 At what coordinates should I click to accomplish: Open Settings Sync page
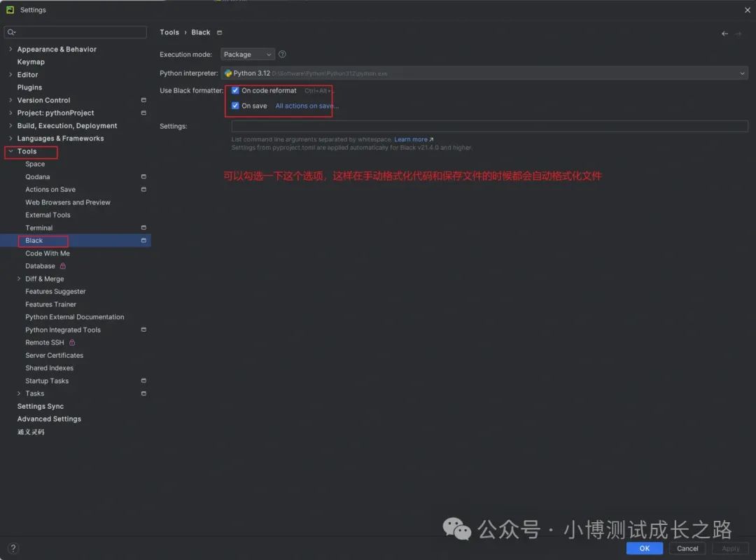click(x=41, y=407)
